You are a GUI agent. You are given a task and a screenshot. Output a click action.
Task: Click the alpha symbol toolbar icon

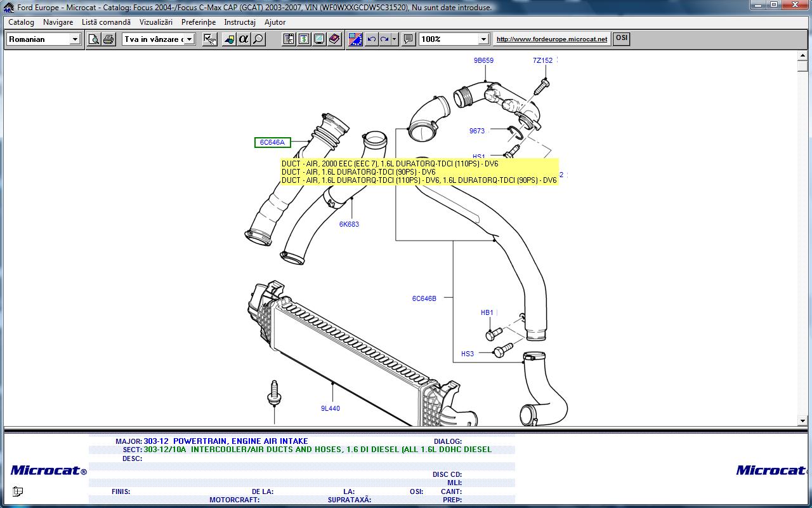click(x=244, y=39)
